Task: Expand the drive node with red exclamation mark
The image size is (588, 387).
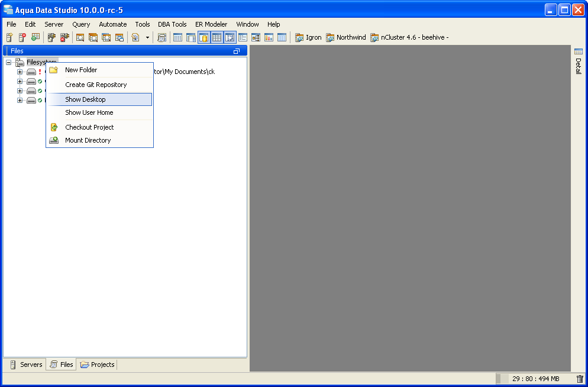Action: click(x=20, y=72)
